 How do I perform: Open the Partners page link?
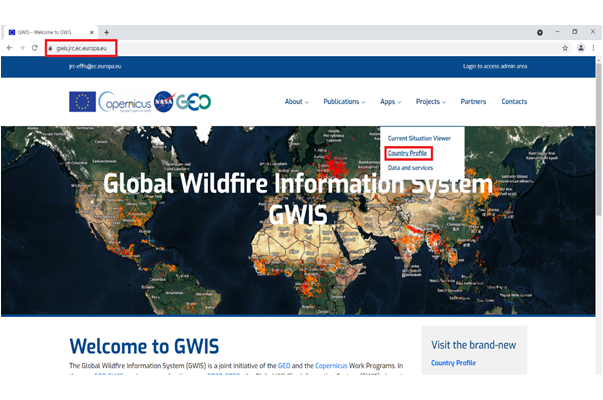pos(473,102)
